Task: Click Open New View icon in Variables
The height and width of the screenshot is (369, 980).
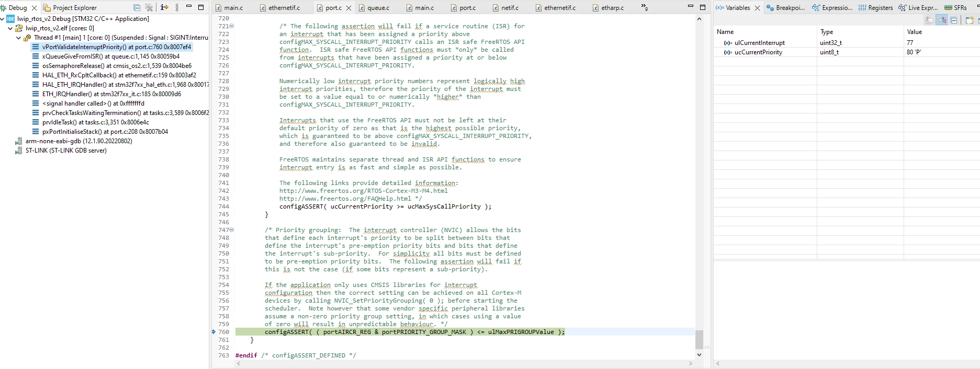Action: click(969, 20)
